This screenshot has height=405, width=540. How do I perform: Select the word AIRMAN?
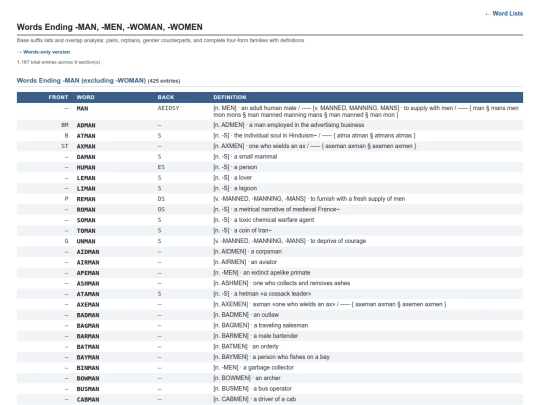click(88, 263)
